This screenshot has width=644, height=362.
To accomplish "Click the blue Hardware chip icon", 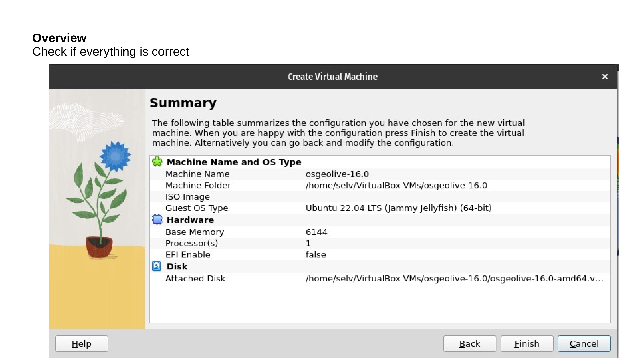I will coord(157,220).
